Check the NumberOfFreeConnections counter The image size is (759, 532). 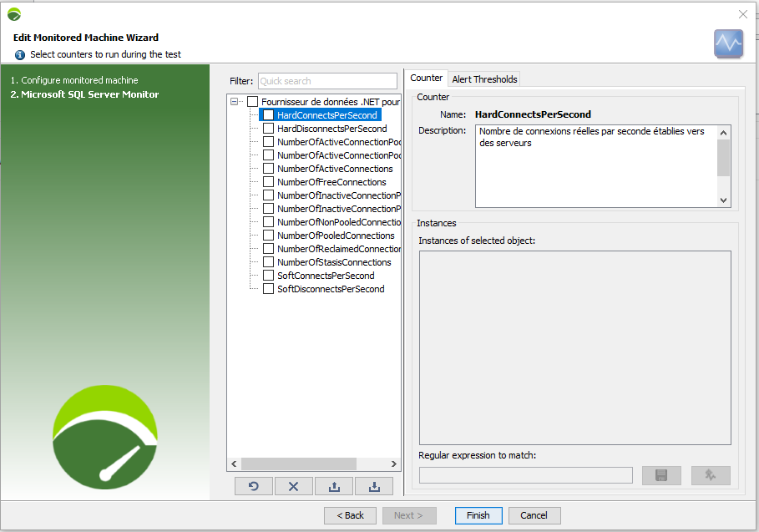tap(269, 182)
